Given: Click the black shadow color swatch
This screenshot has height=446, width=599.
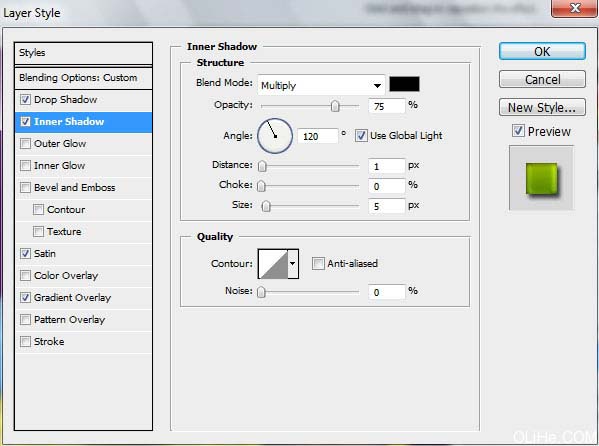Looking at the screenshot, I should [404, 84].
